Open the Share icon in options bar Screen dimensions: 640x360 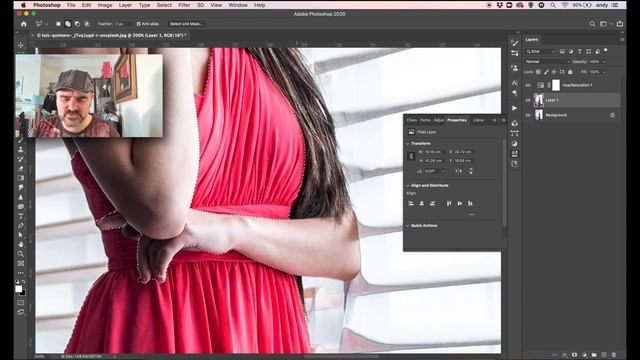[x=620, y=24]
